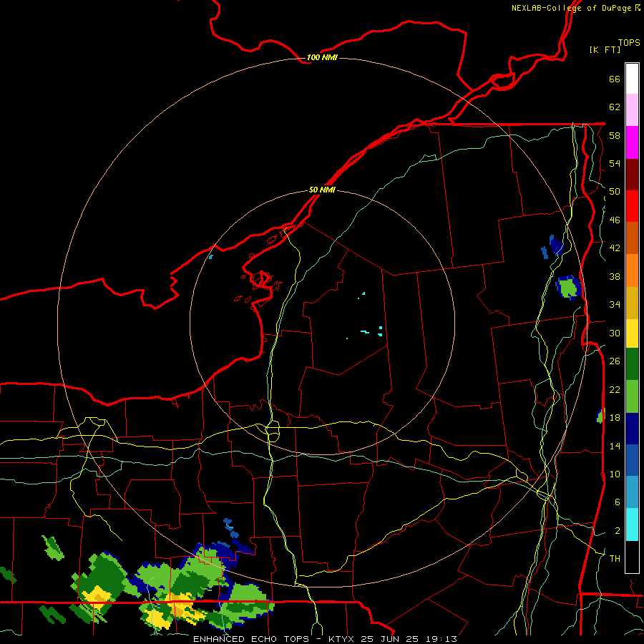644x644 pixels.
Task: Pick the cyan 10 kft legend swatch
Action: pos(632,525)
